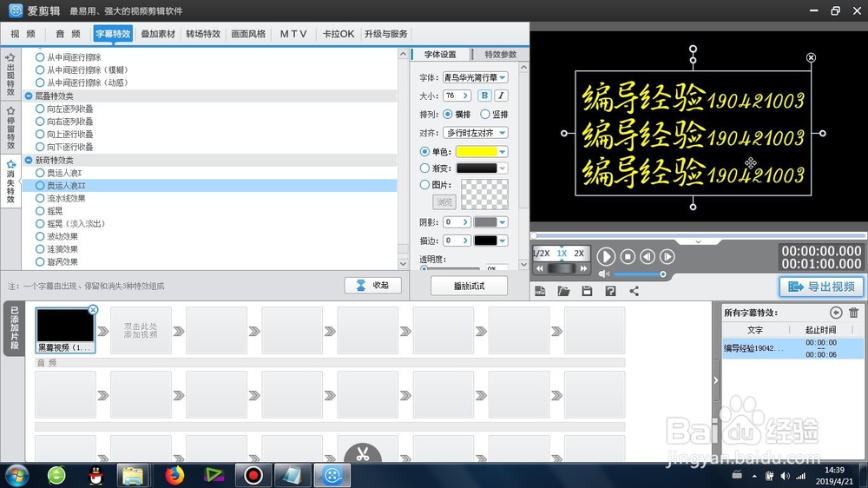Image resolution: width=868 pixels, height=488 pixels.
Task: Click the share icon
Action: [634, 291]
